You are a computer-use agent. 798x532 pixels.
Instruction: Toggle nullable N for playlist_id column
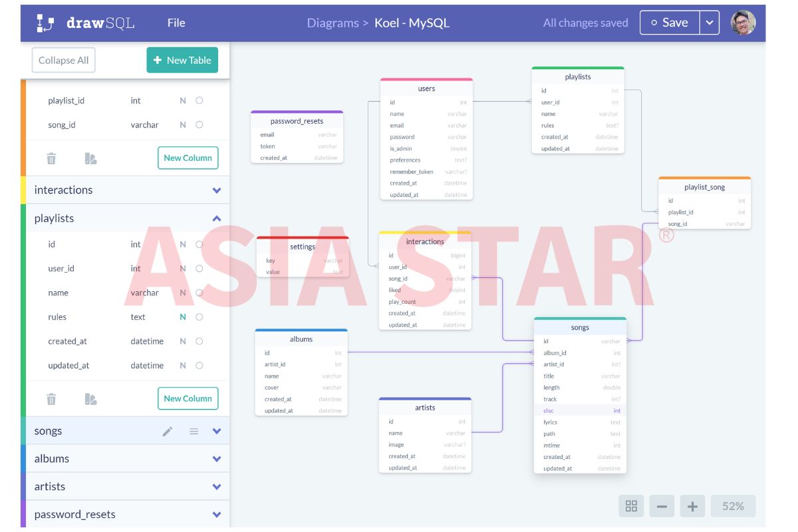pyautogui.click(x=183, y=101)
